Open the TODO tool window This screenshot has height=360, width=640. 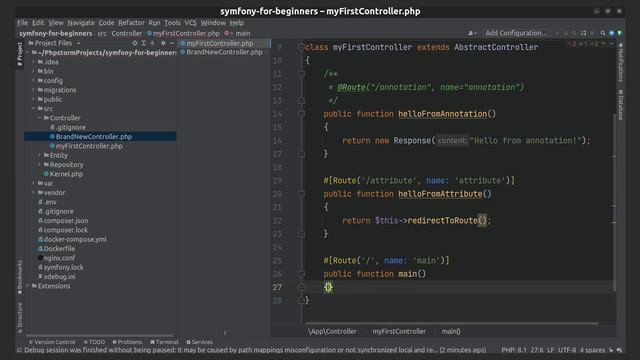(94, 342)
